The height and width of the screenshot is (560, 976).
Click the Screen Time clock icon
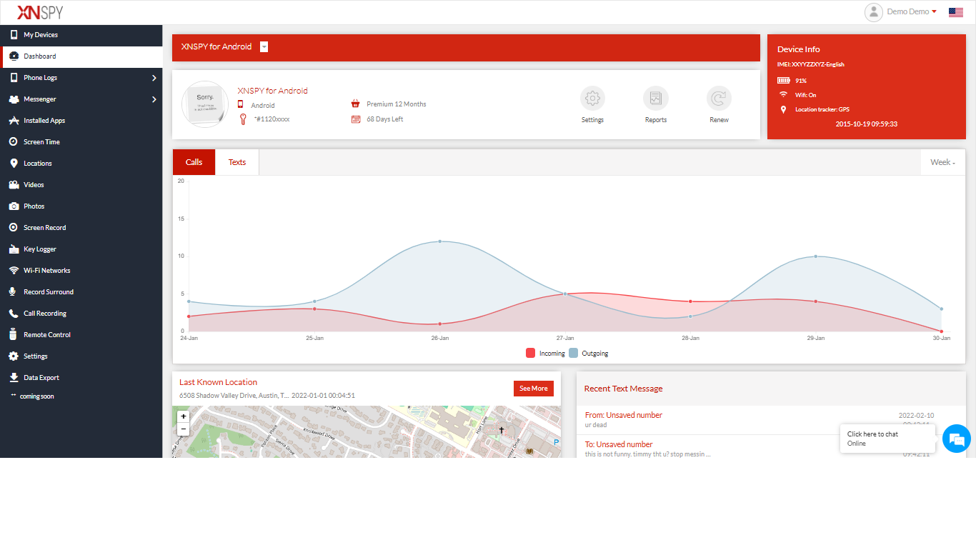click(x=14, y=142)
